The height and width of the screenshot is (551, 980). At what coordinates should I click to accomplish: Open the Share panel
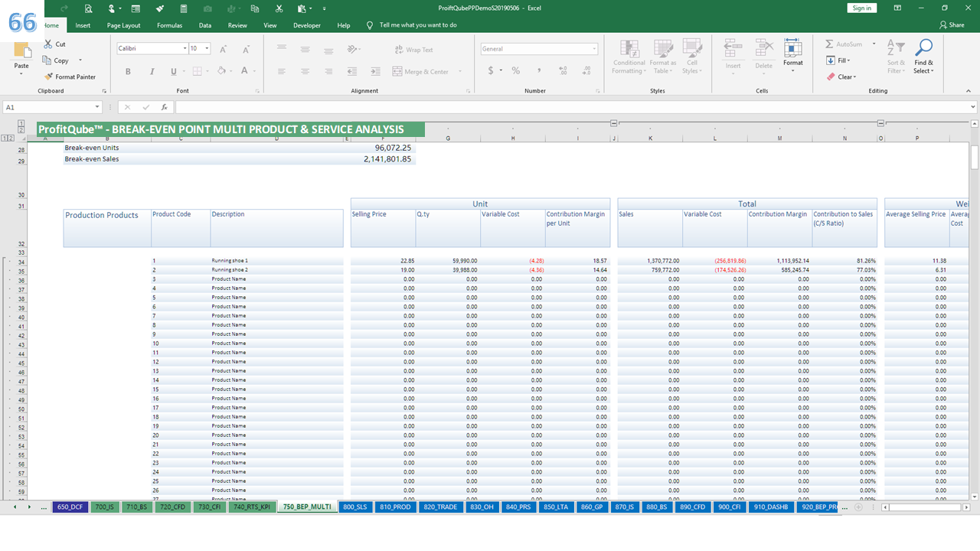pyautogui.click(x=952, y=25)
